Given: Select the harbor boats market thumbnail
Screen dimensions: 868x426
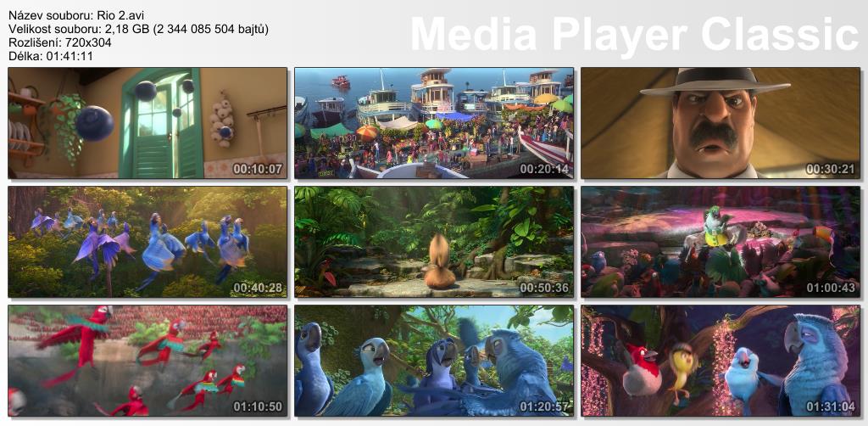Looking at the screenshot, I should (x=434, y=123).
